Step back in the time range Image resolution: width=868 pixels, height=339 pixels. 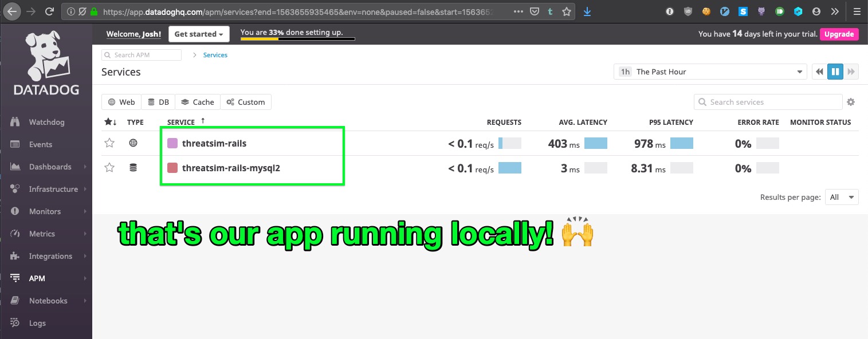(x=820, y=72)
